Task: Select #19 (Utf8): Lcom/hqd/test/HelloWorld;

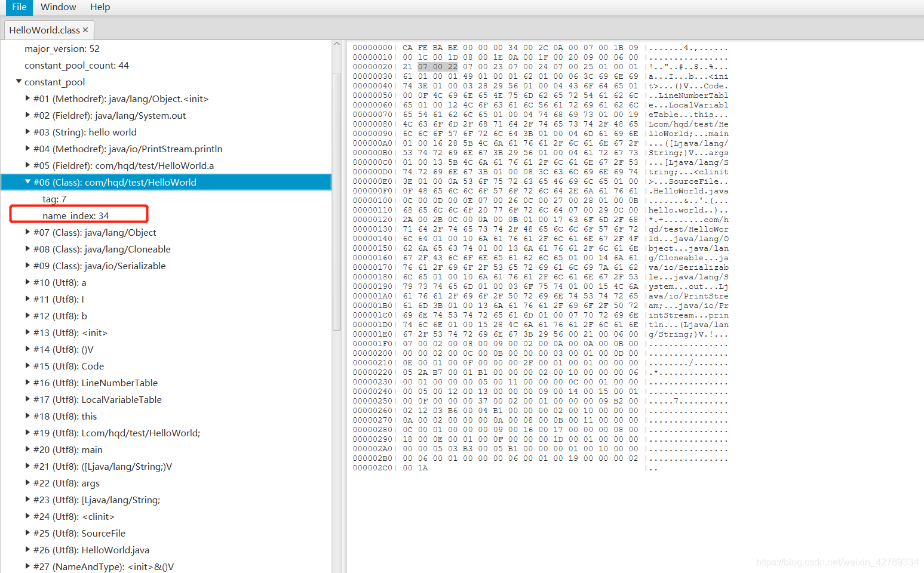Action: [116, 433]
